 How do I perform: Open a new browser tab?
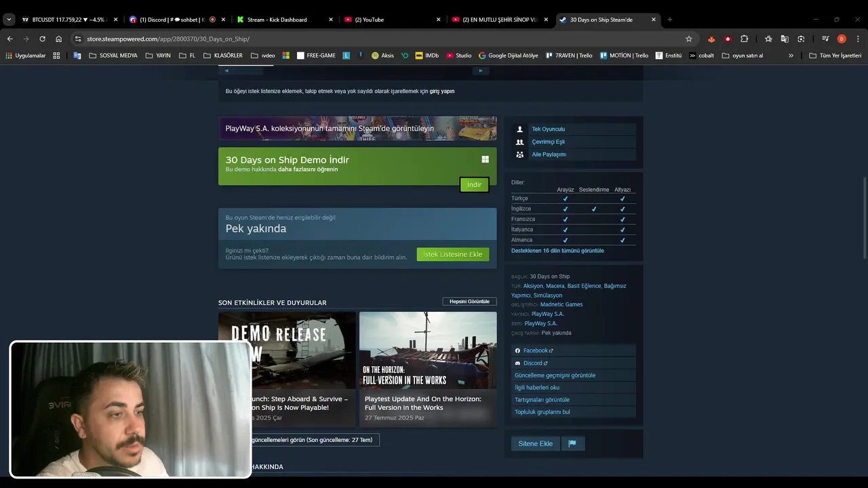(670, 19)
